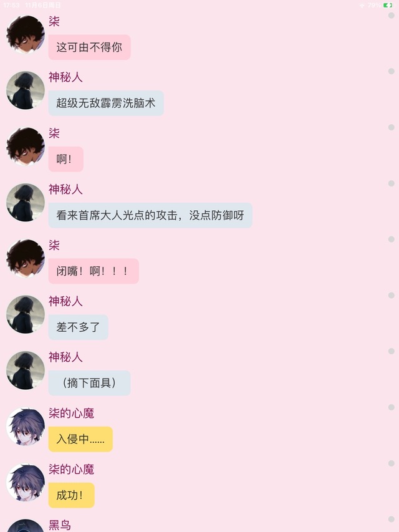Tap gray dot beside 差不多了 message
The width and height of the screenshot is (399, 532).
391,295
